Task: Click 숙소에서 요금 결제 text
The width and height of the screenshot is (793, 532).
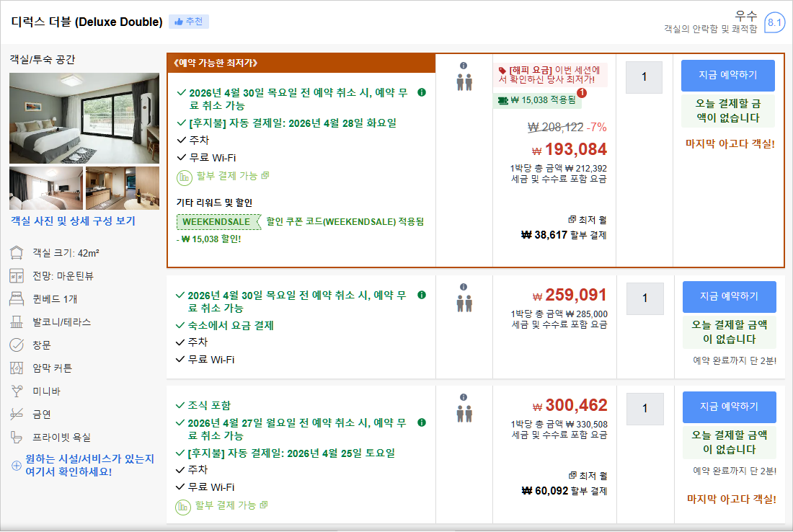Action: pyautogui.click(x=231, y=326)
